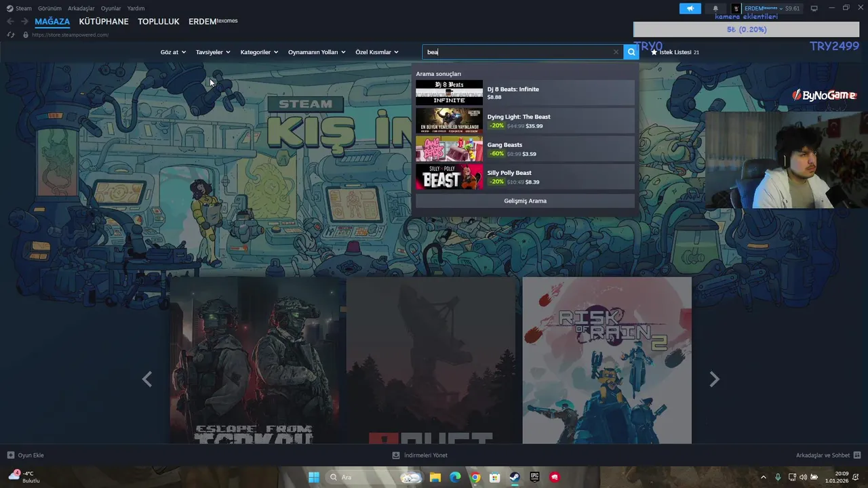Expand the Oynamanın Yolları dropdown
Viewport: 868px width, 488px height.
click(317, 52)
